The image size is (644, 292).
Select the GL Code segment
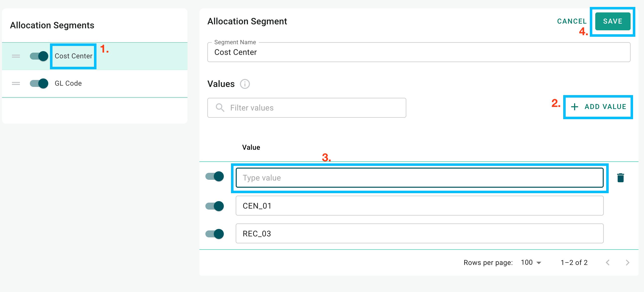68,83
